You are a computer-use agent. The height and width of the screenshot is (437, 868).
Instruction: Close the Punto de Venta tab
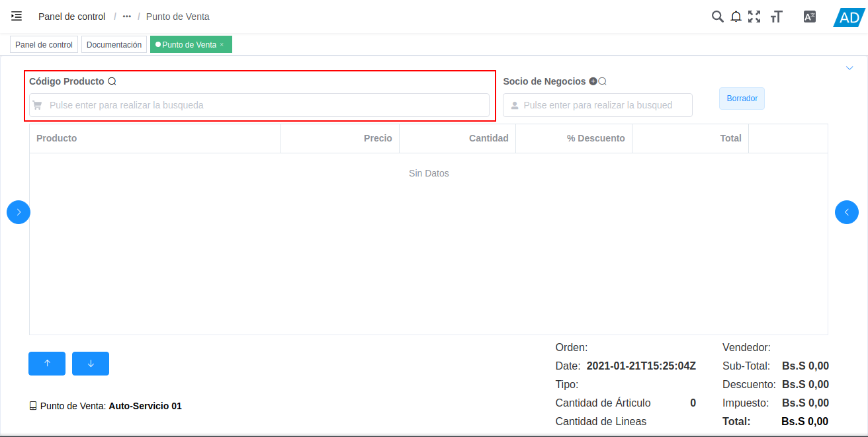(222, 45)
